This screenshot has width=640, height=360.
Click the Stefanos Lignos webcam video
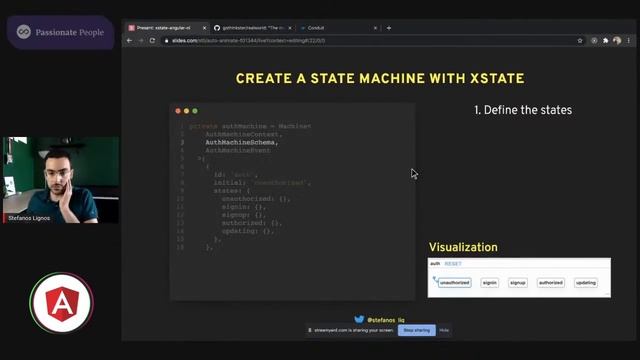(61, 180)
